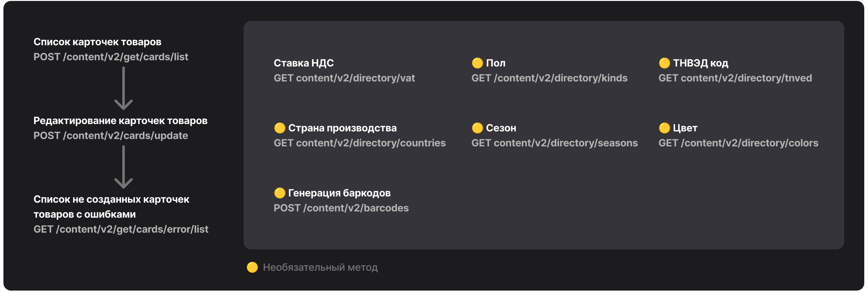This screenshot has height=294, width=868.
Task: Open the Редактирование карточек товаров heading
Action: pyautogui.click(x=120, y=121)
